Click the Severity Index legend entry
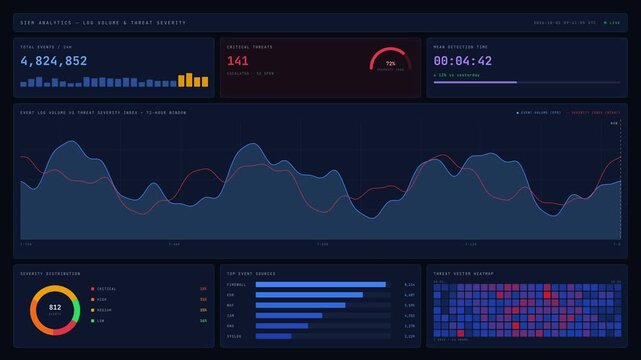 pyautogui.click(x=594, y=113)
